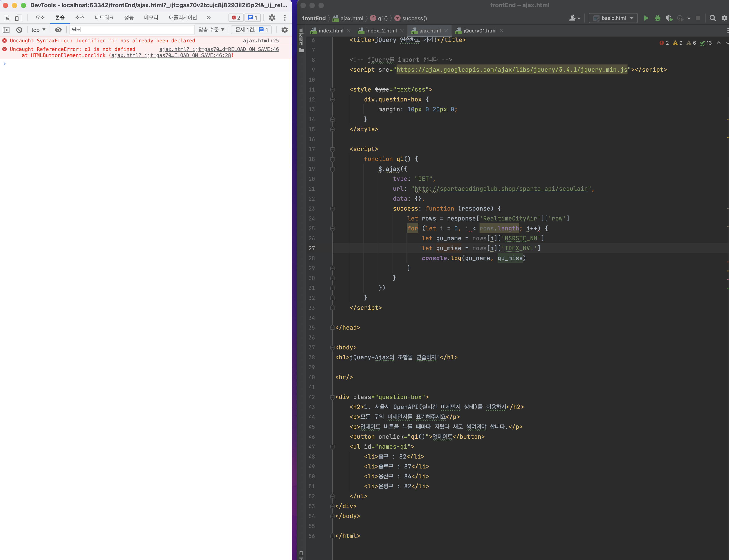Show more DevTools tabs via double chevron
729x560 pixels.
(x=208, y=18)
